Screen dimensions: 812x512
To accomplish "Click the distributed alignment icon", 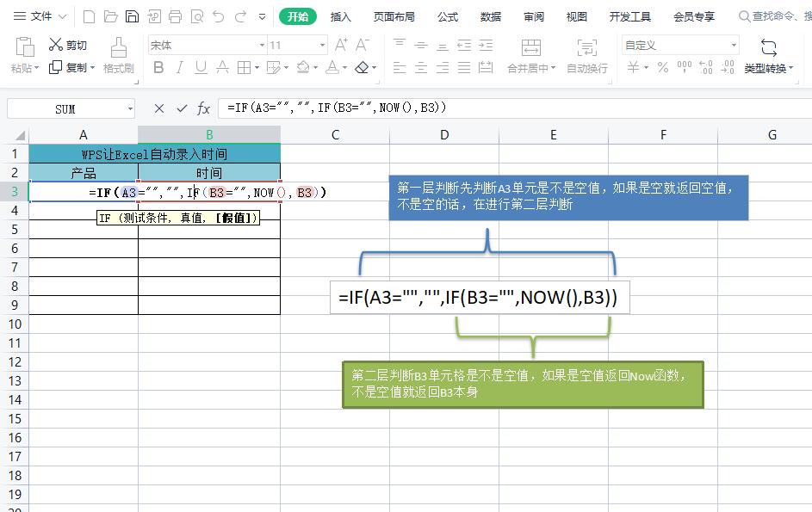I will tap(486, 67).
